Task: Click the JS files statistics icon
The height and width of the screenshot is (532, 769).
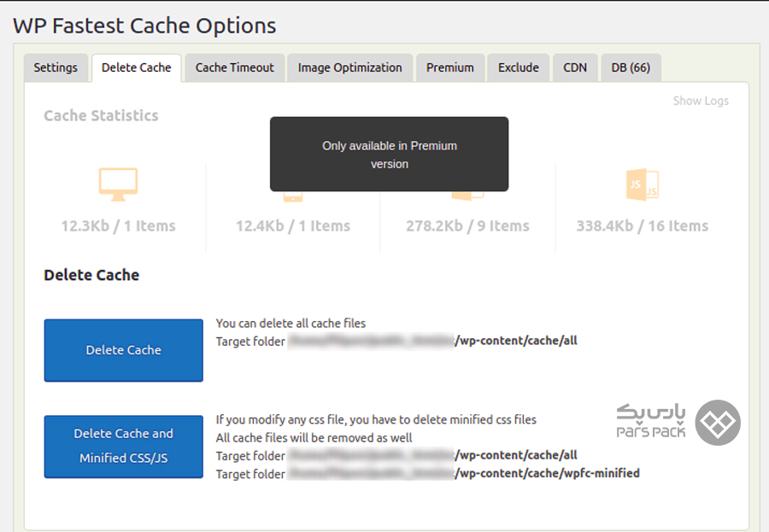Action: click(643, 184)
